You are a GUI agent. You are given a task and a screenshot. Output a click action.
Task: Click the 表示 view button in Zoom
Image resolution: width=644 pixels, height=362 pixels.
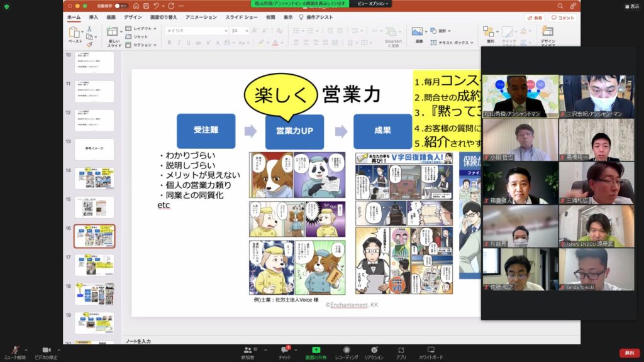[x=631, y=6]
